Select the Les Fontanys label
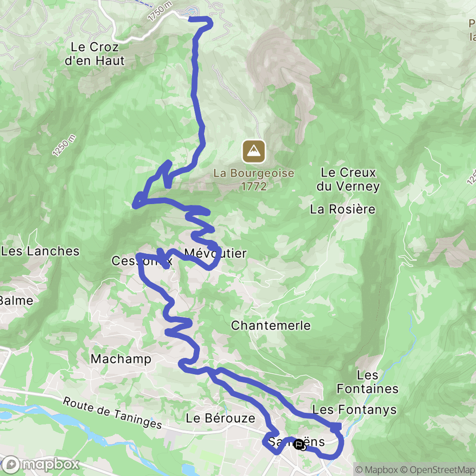The image size is (476, 476). pyautogui.click(x=354, y=410)
